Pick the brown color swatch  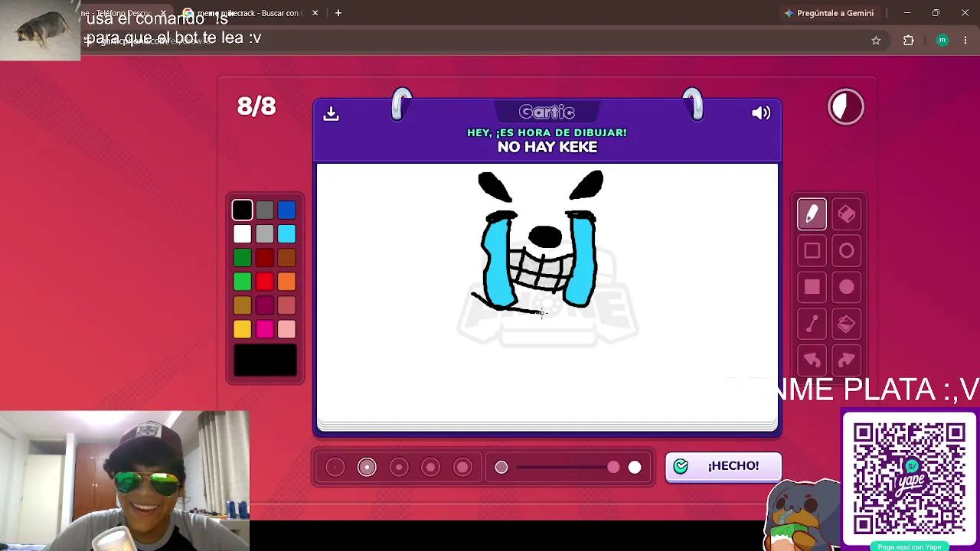tap(286, 258)
